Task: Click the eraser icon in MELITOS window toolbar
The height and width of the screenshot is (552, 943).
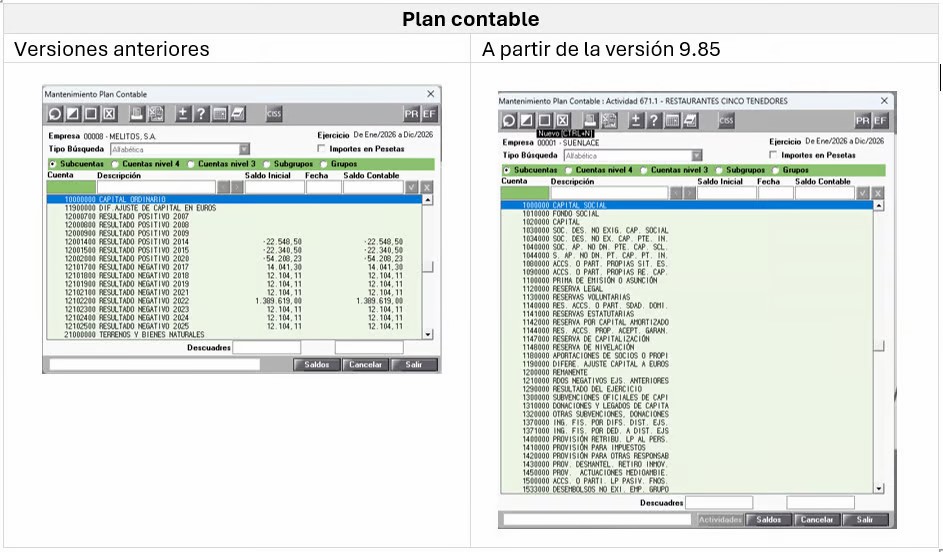Action: (x=238, y=114)
